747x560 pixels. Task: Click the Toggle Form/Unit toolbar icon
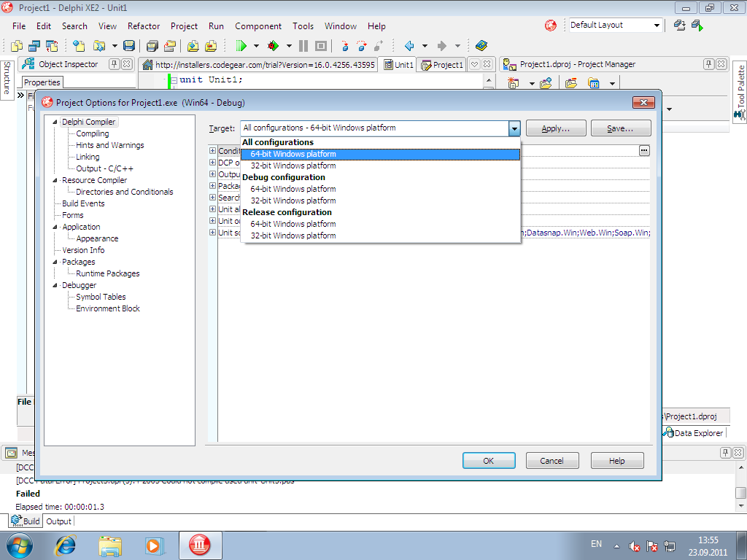pos(52,46)
